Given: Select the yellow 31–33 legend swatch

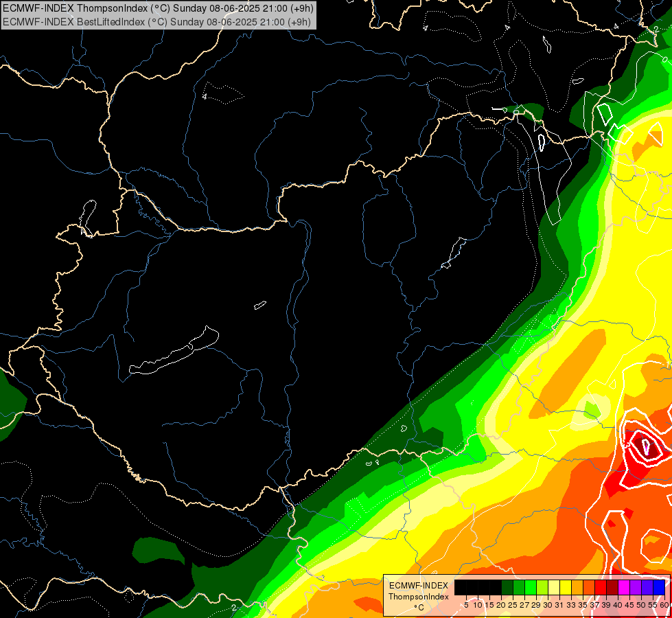Looking at the screenshot, I should (566, 587).
